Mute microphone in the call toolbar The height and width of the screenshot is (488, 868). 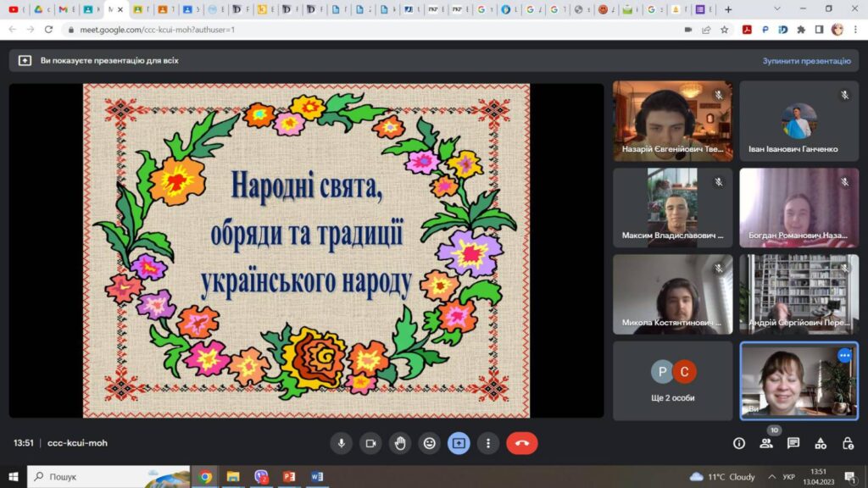(x=341, y=443)
